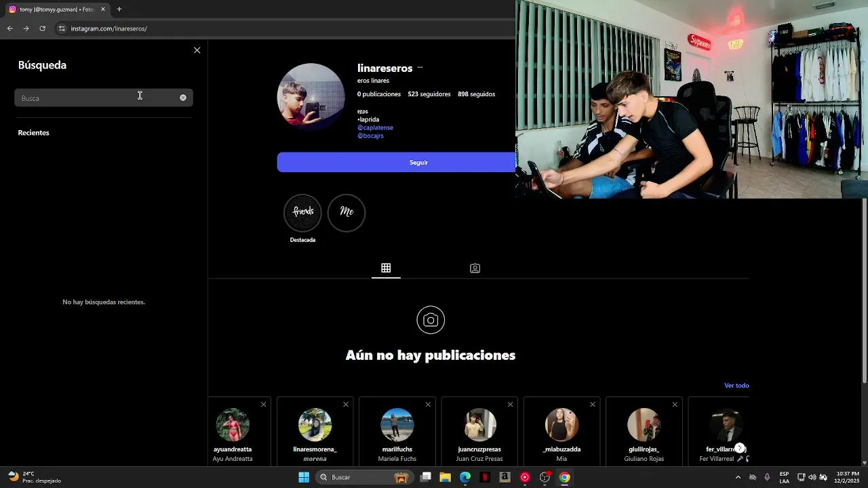The image size is (868, 488).
Task: Open linaresmorena_ profile avatar
Action: point(315,425)
